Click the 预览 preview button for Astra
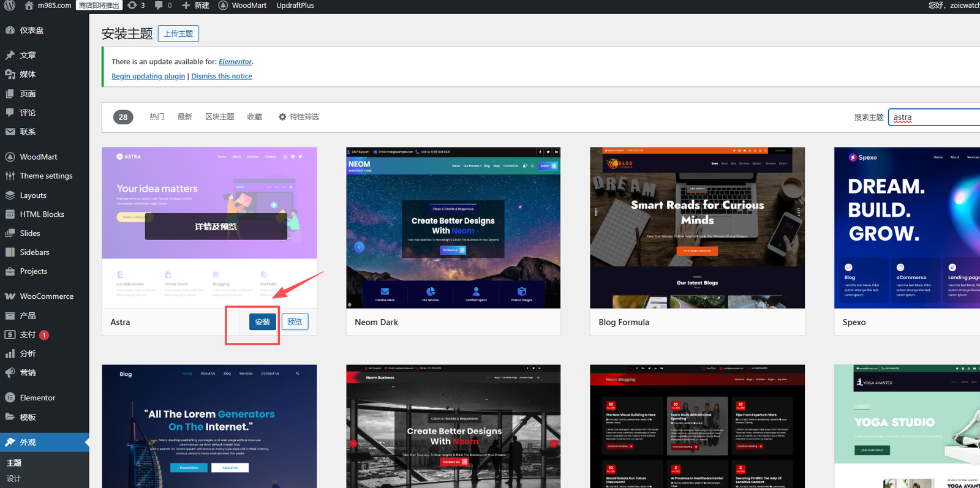This screenshot has height=488, width=980. coord(295,322)
